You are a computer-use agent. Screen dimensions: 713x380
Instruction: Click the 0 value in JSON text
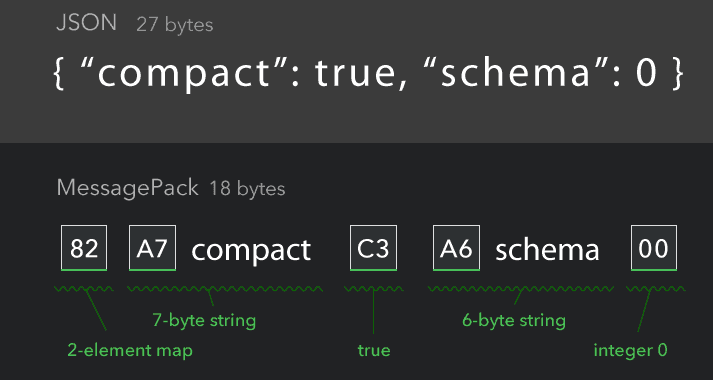click(647, 73)
